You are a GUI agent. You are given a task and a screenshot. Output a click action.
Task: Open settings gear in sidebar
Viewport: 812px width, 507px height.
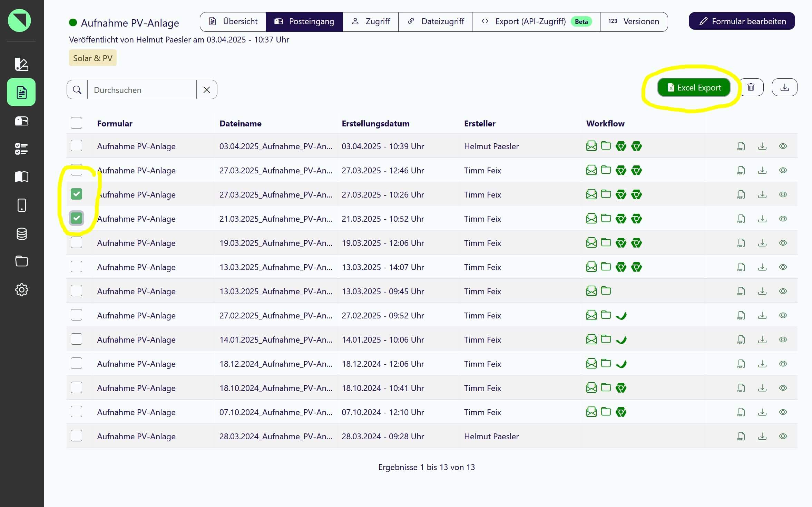coord(21,290)
